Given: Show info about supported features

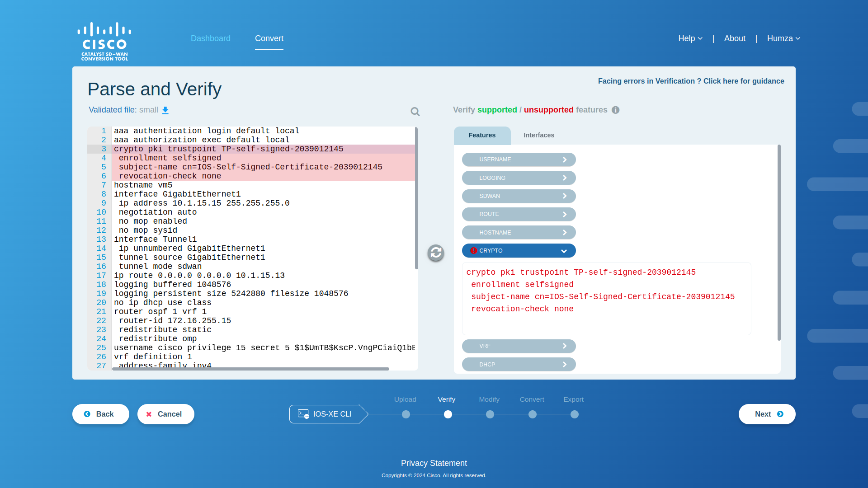Looking at the screenshot, I should 615,110.
